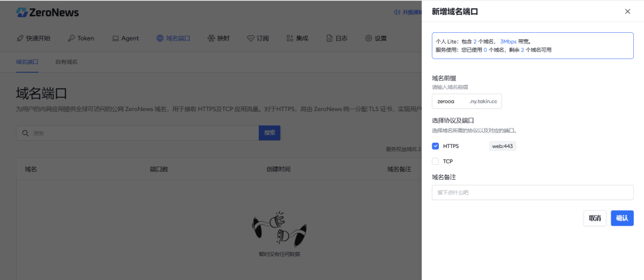The width and height of the screenshot is (644, 280).
Task: Click the 3Mbps bandwidth text
Action: pyautogui.click(x=508, y=42)
